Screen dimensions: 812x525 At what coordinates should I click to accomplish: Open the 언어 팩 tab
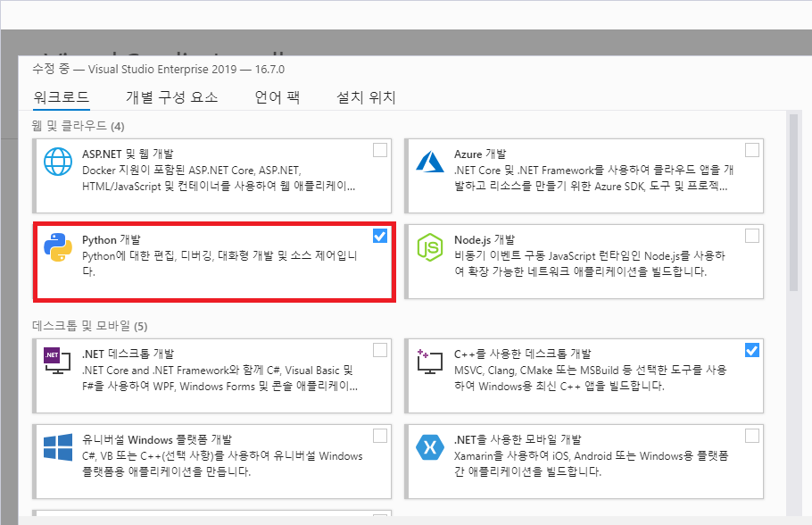coord(277,97)
